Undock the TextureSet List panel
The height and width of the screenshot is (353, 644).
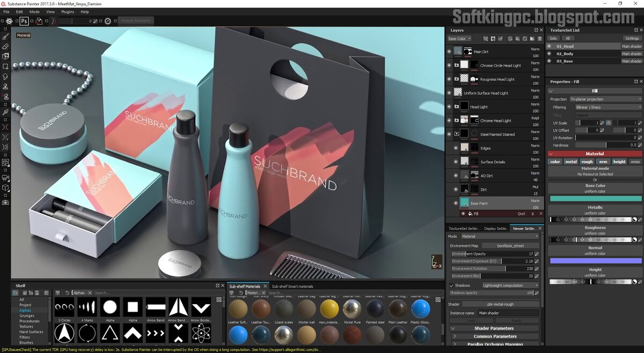point(636,30)
